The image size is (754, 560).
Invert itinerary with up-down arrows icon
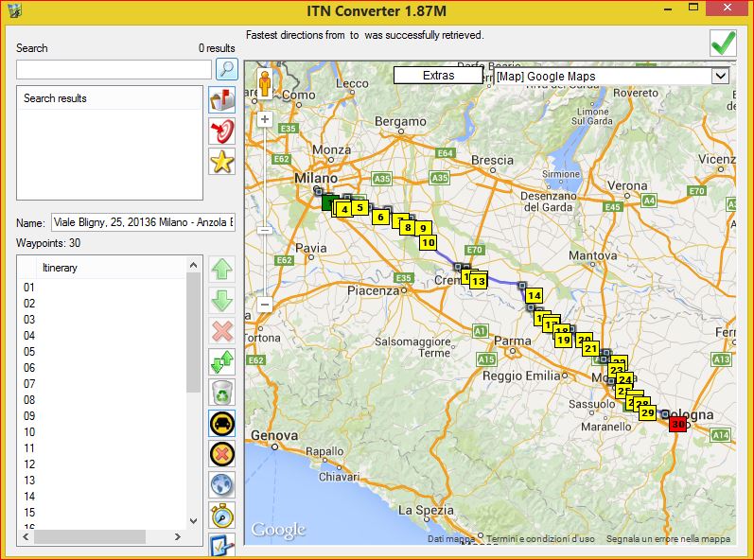point(221,362)
